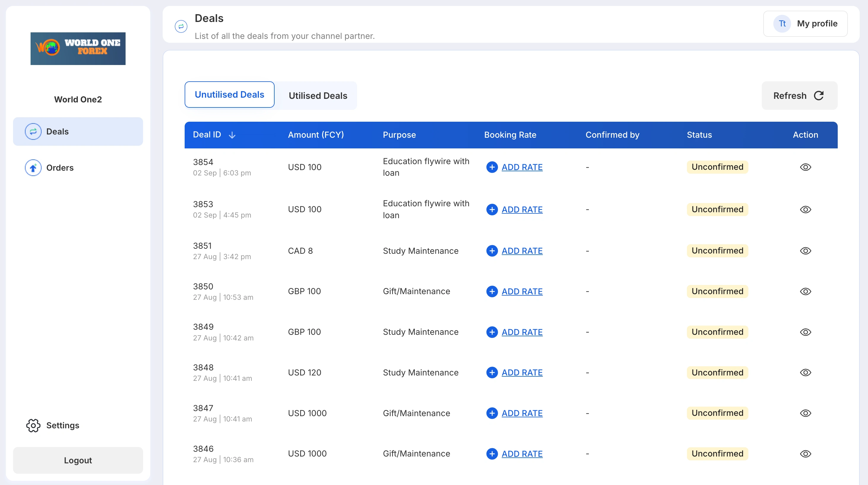This screenshot has height=485, width=868.
Task: Sort by Deal ID using the arrow
Action: pyautogui.click(x=232, y=135)
